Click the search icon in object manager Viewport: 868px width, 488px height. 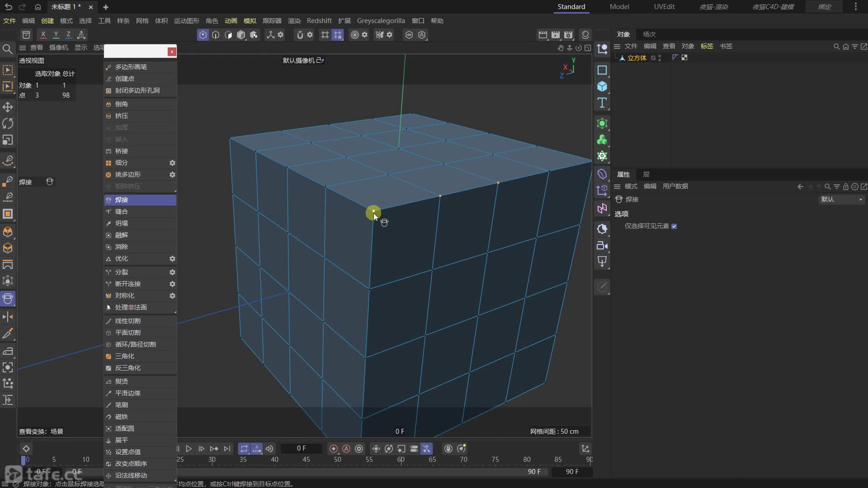coord(836,47)
